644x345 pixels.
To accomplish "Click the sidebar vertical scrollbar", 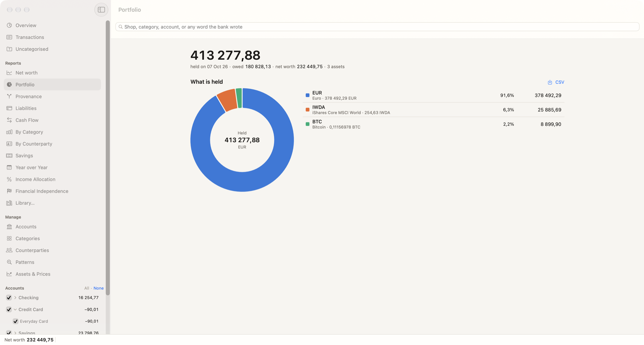I will pos(108,158).
